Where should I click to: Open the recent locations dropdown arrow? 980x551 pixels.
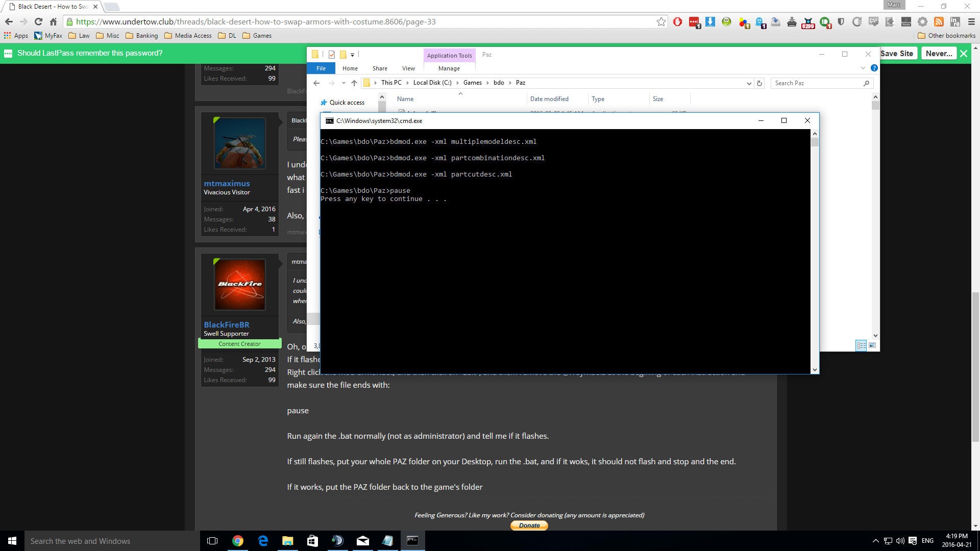click(344, 83)
